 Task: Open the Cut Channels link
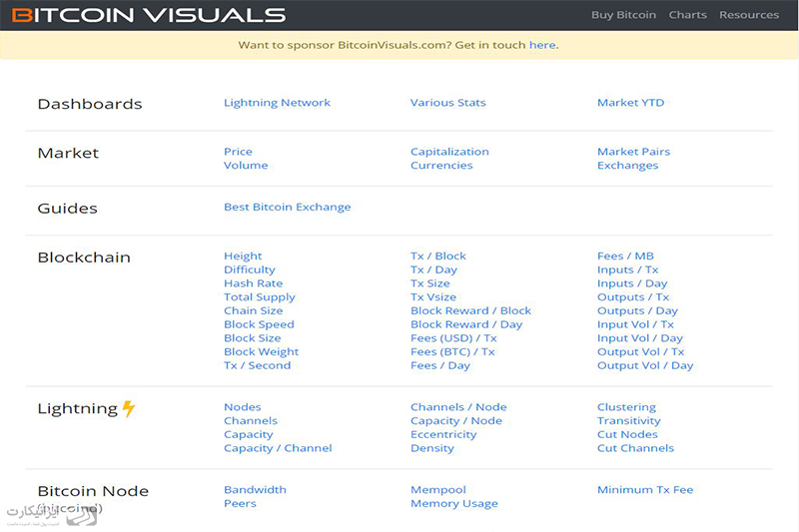click(635, 448)
